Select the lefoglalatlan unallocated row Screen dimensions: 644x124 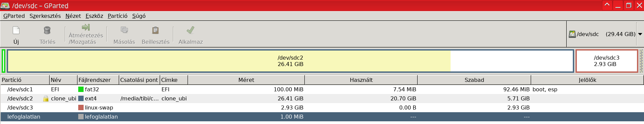(322, 117)
